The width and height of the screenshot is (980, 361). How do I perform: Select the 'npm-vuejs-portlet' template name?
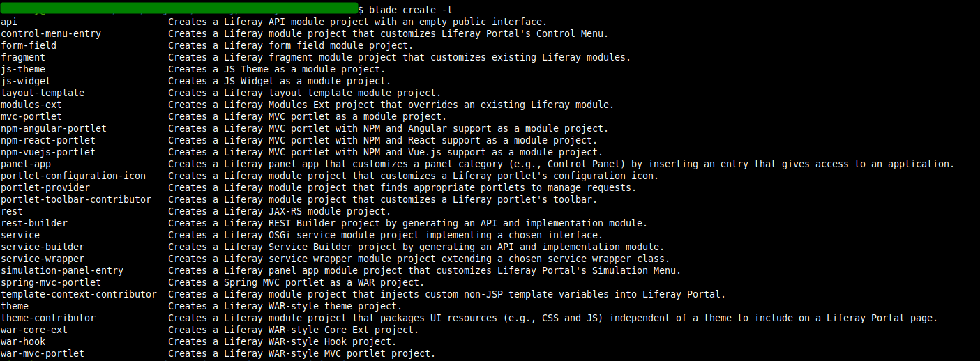click(48, 152)
